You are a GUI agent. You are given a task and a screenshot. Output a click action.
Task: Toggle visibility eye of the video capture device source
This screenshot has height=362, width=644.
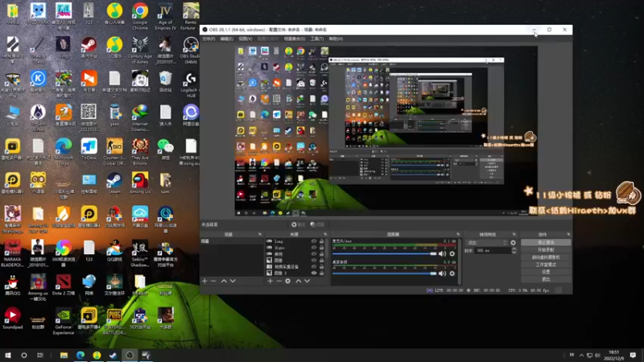tap(314, 267)
